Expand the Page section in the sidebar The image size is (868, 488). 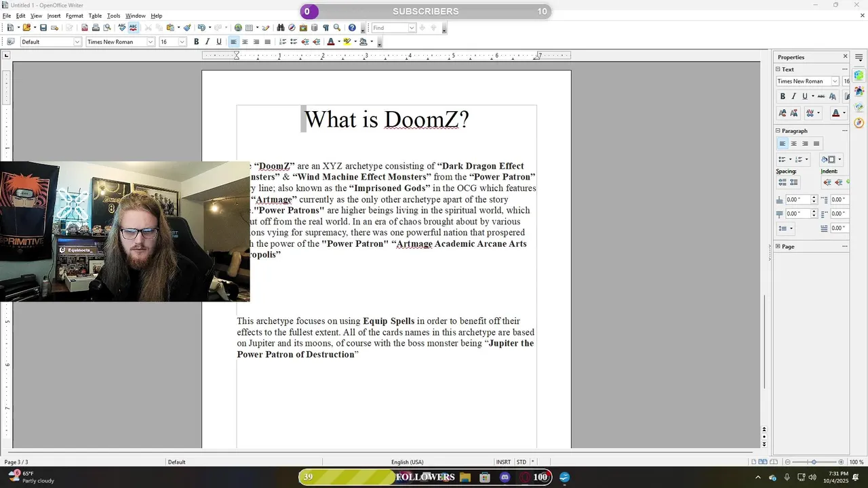tap(778, 246)
